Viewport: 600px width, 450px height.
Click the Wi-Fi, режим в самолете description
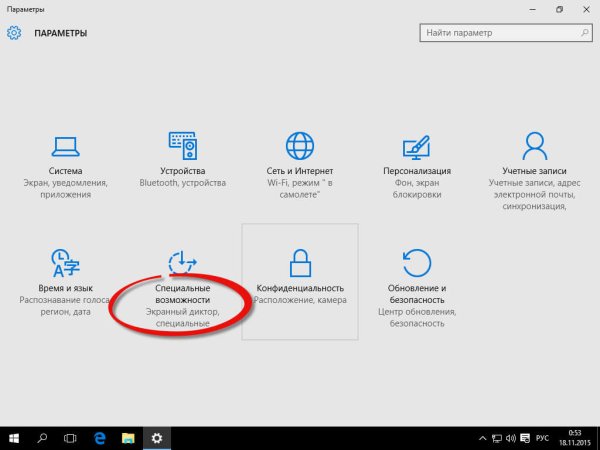click(300, 189)
